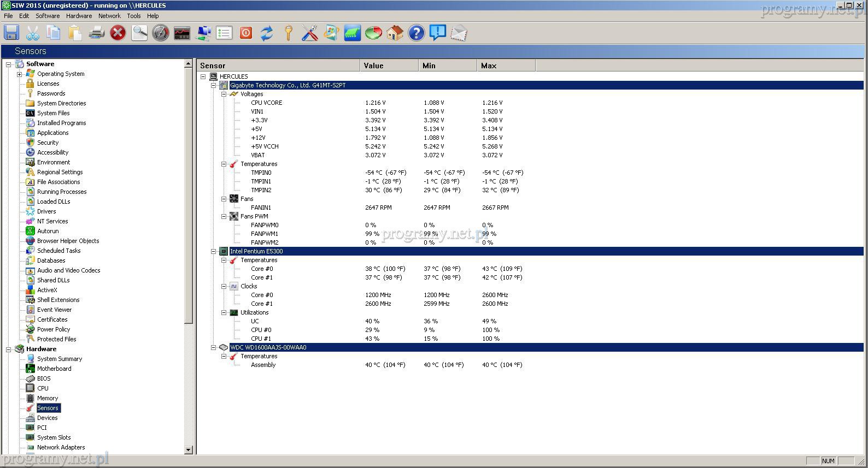Open the Tools menu
Screen dimensions: 868x468
click(134, 16)
